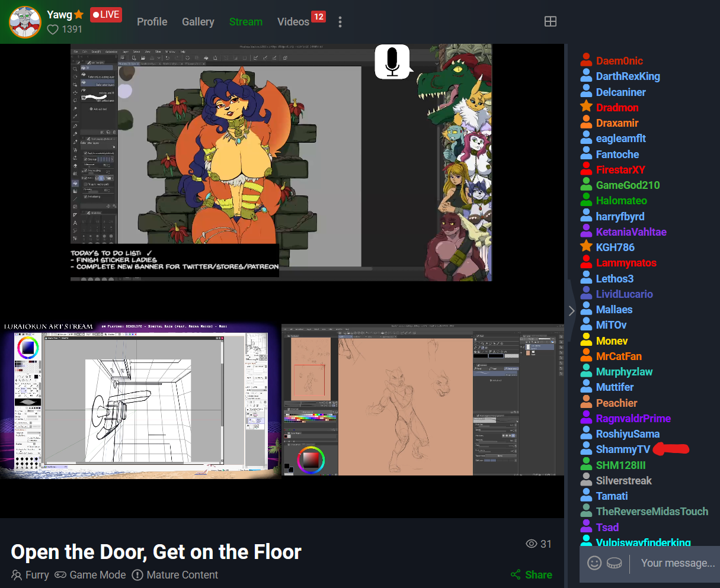Click user DarthRexKing in viewer list
Viewport: 720px width, 588px height.
point(628,76)
